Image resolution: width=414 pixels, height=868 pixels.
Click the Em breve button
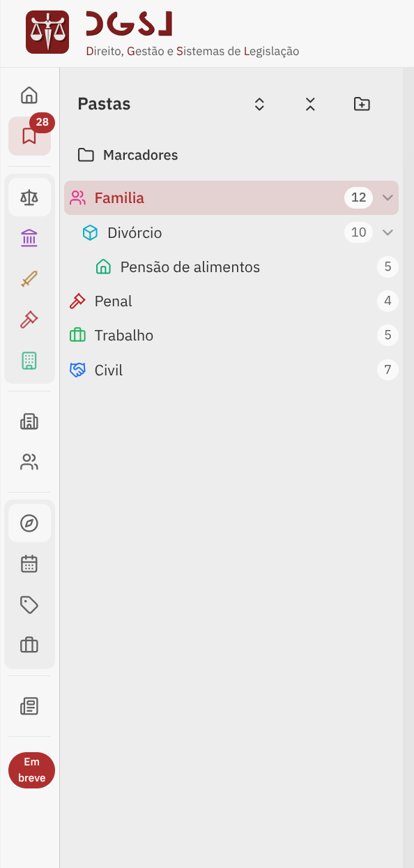point(31,770)
